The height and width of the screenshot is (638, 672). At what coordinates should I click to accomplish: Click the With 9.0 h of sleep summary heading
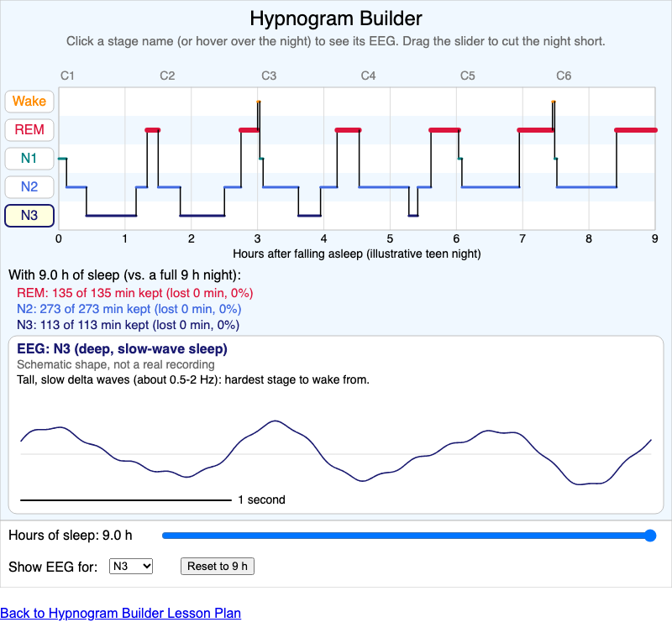click(x=124, y=275)
